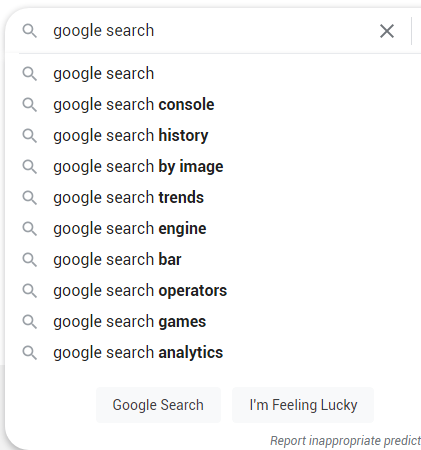
Task: Click the magnifier icon beside 'google search games'
Action: tap(30, 322)
